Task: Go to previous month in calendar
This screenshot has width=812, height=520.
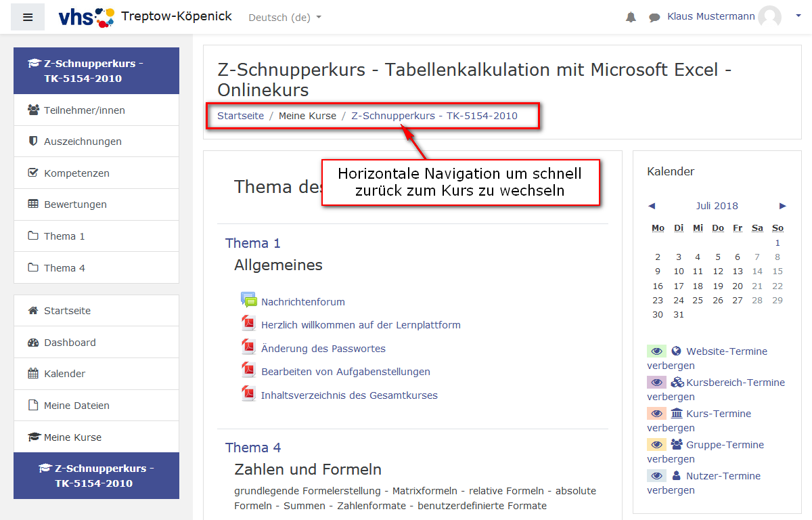Action: (652, 206)
